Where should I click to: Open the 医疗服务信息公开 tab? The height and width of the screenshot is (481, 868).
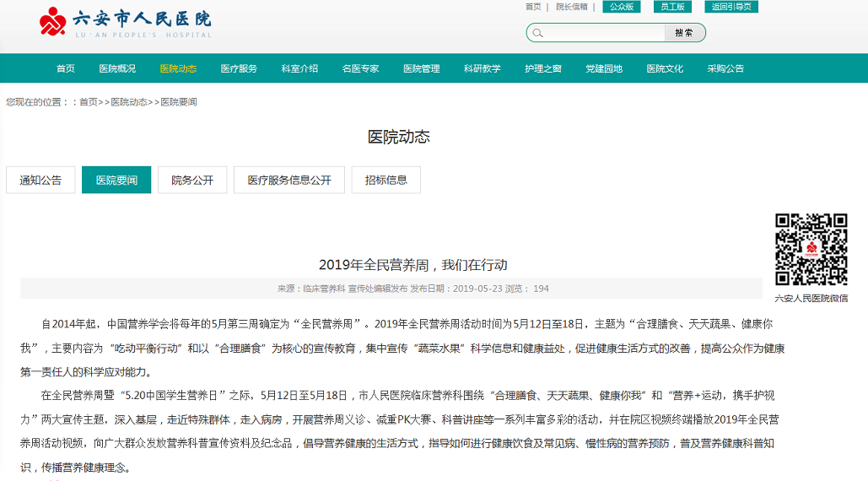[x=289, y=180]
